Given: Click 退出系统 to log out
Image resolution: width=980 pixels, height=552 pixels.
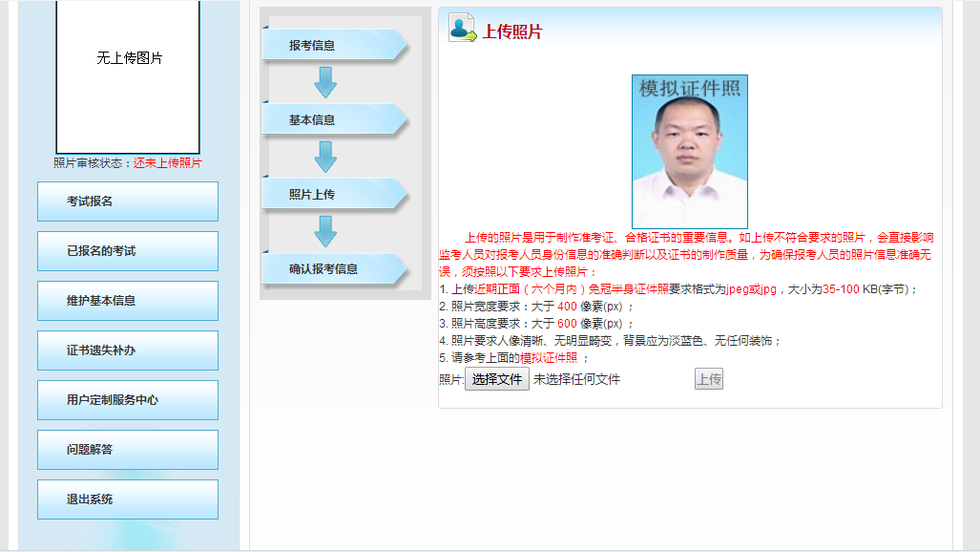Looking at the screenshot, I should [x=127, y=499].
